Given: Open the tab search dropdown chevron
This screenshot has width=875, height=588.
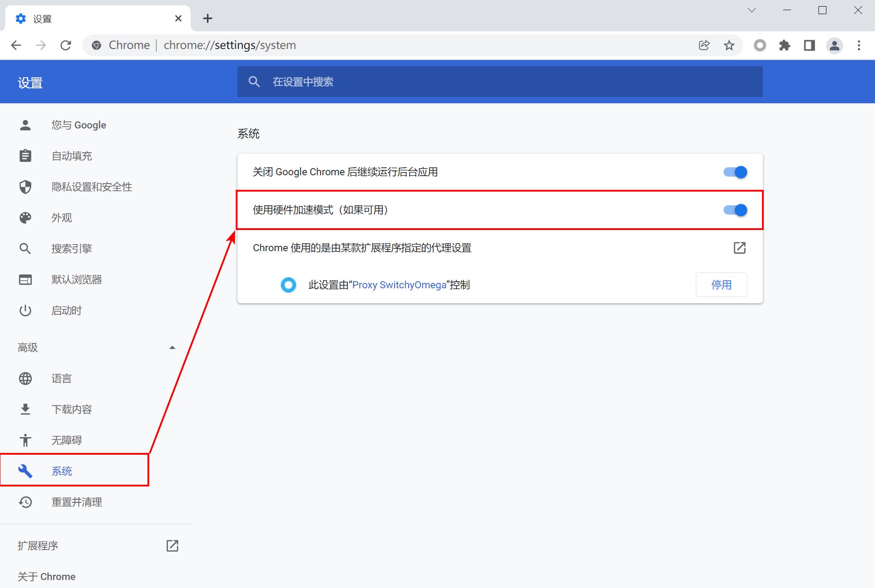Looking at the screenshot, I should (x=751, y=10).
